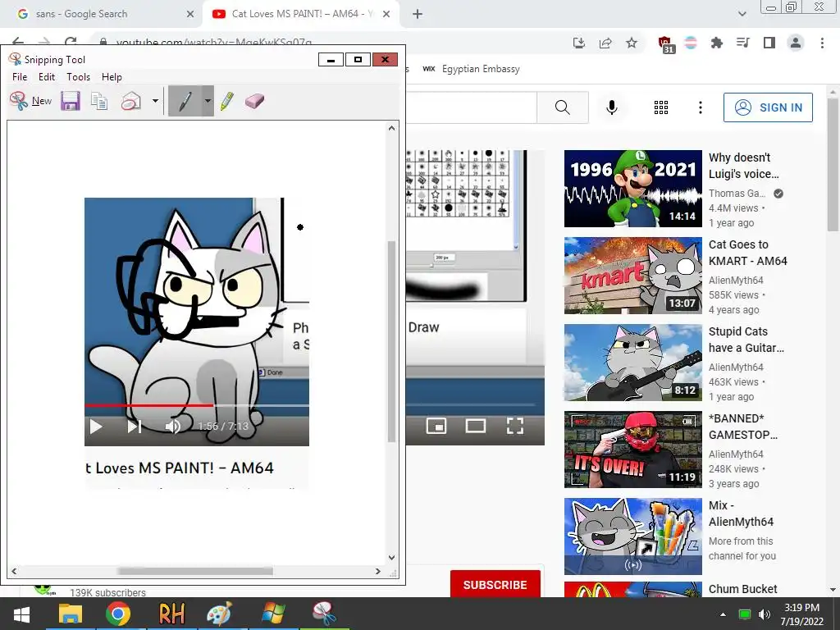Open the Edit menu in Snipping Tool
840x630 pixels.
47,76
